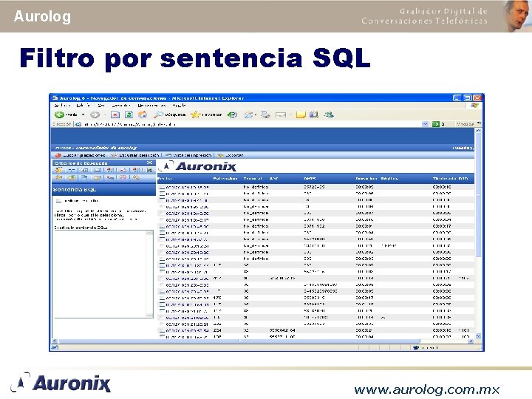
Task: Click Buscar grabaciones button
Action: [80, 155]
